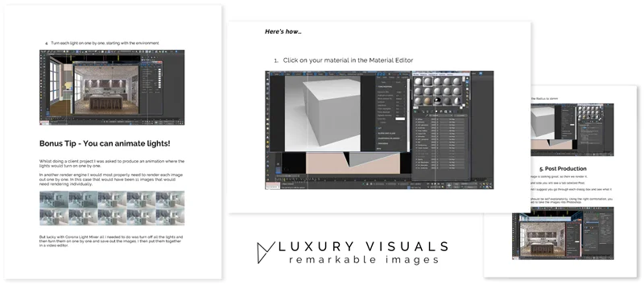
Task: Click the 'Click on your material in the Material Editor' step
Action: click(348, 60)
